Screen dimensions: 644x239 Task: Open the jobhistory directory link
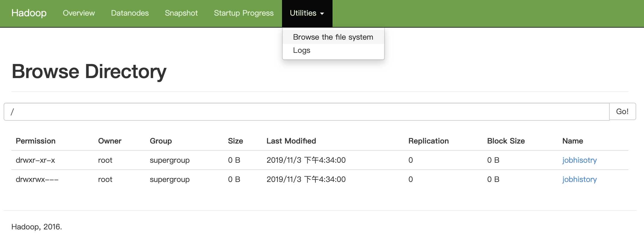(x=579, y=179)
